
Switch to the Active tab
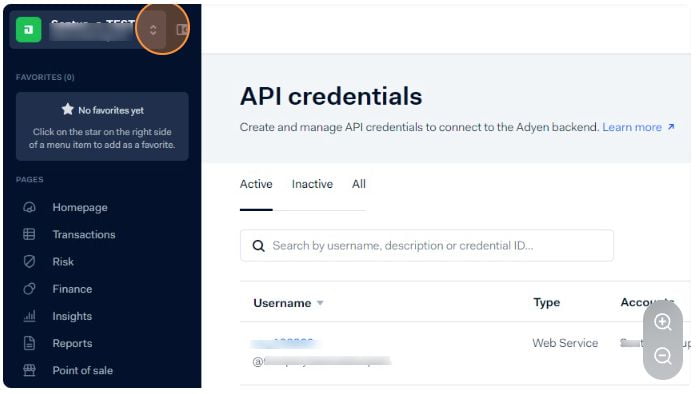click(256, 184)
